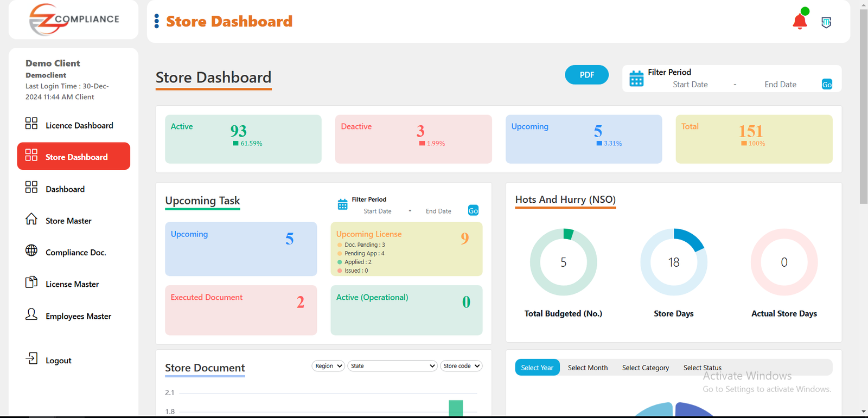Expand the Region dropdown
This screenshot has height=418, width=868.
tap(328, 366)
